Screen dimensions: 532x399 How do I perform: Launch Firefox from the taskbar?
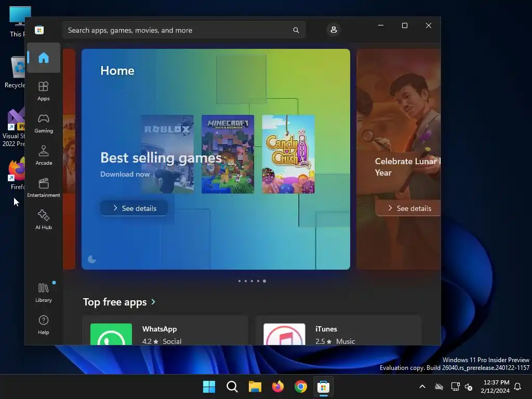tap(278, 387)
